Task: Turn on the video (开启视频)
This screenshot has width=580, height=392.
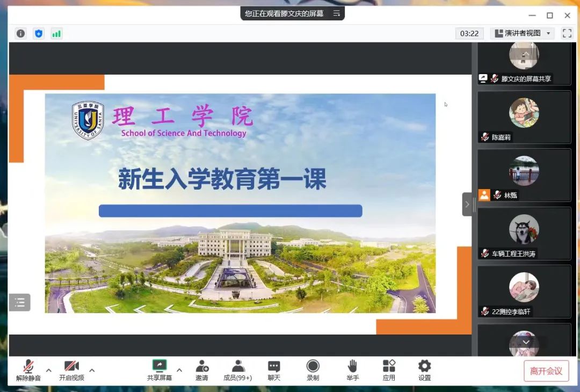Action: (71, 370)
